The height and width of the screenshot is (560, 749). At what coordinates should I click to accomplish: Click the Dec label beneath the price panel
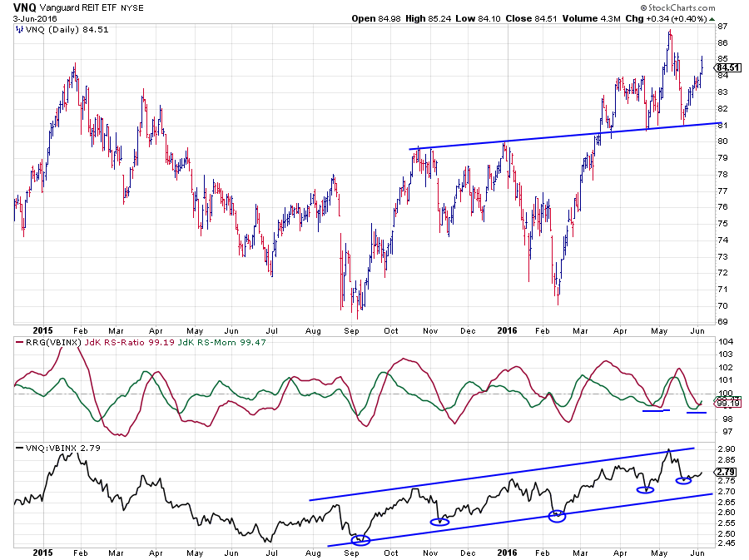(x=468, y=331)
